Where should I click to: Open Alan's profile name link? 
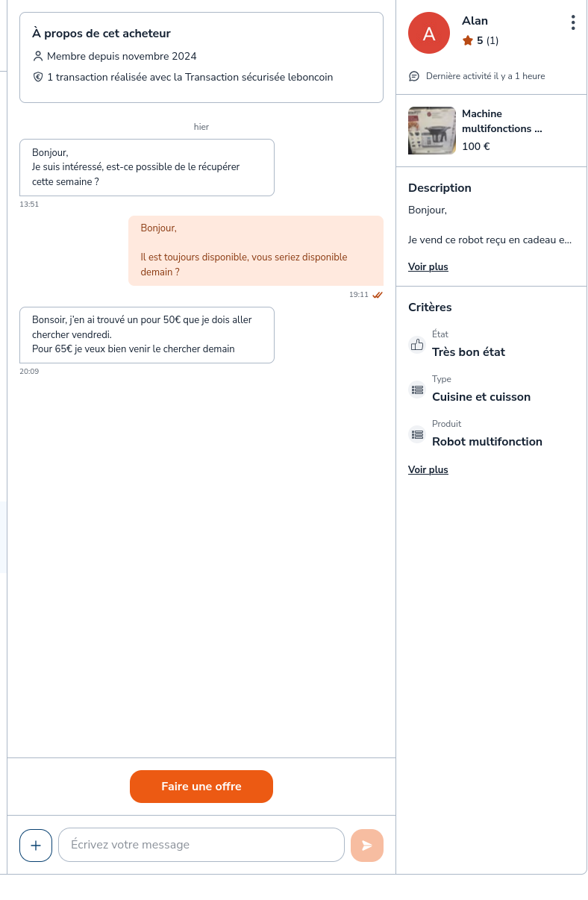[x=475, y=21]
